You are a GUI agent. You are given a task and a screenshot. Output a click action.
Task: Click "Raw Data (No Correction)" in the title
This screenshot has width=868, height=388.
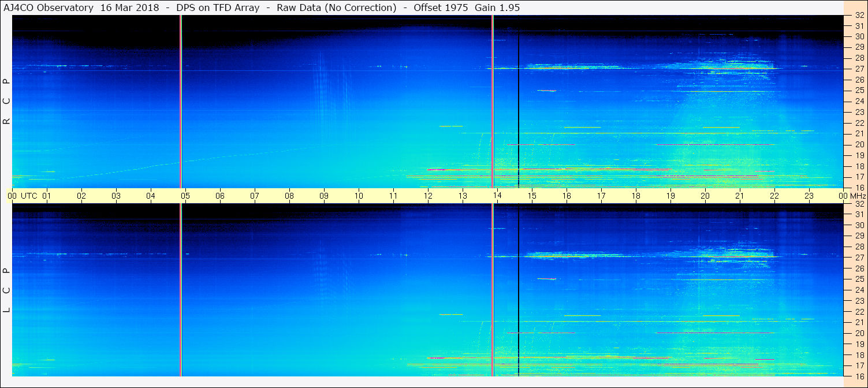(336, 8)
